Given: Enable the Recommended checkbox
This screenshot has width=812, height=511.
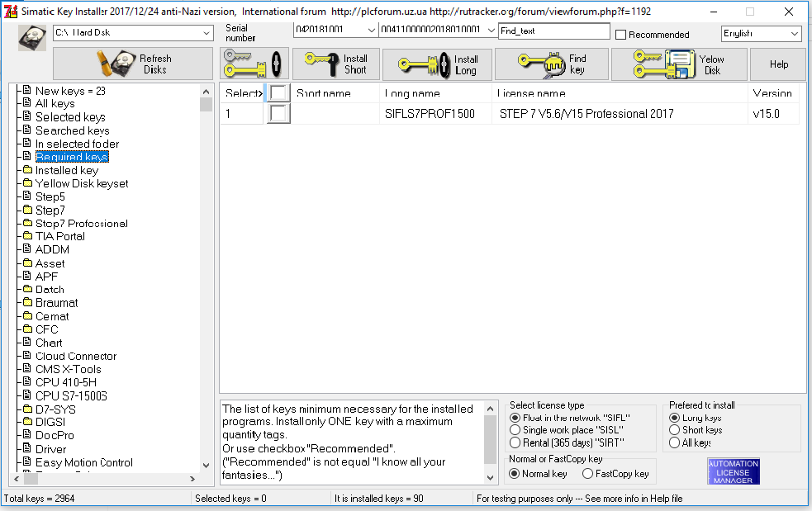Looking at the screenshot, I should click(x=620, y=35).
